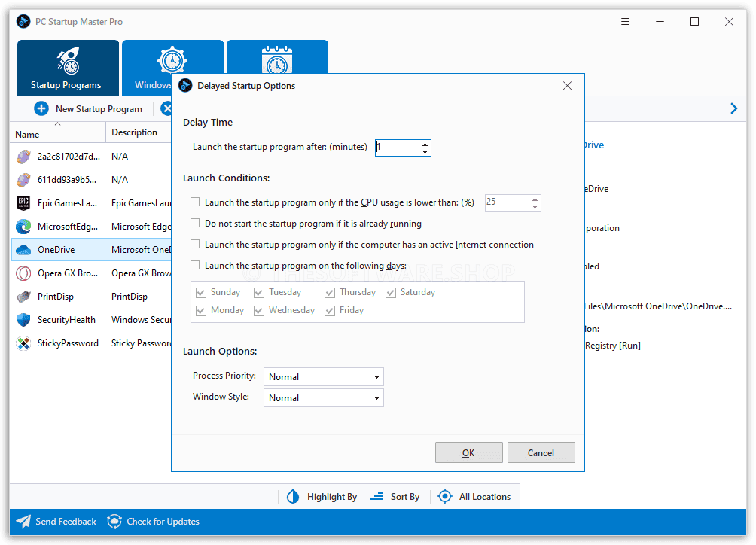The height and width of the screenshot is (545, 756).
Task: Select the StickyPassword row name
Action: click(x=68, y=343)
